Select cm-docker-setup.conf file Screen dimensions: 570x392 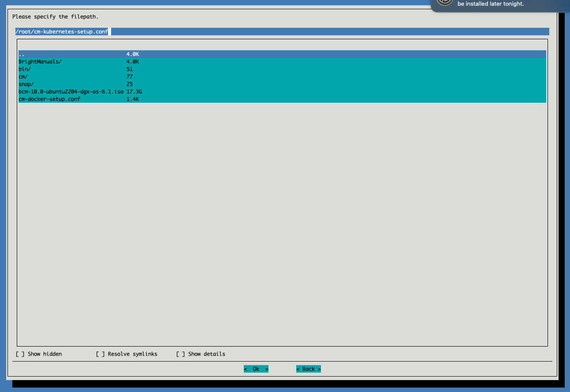click(x=282, y=99)
